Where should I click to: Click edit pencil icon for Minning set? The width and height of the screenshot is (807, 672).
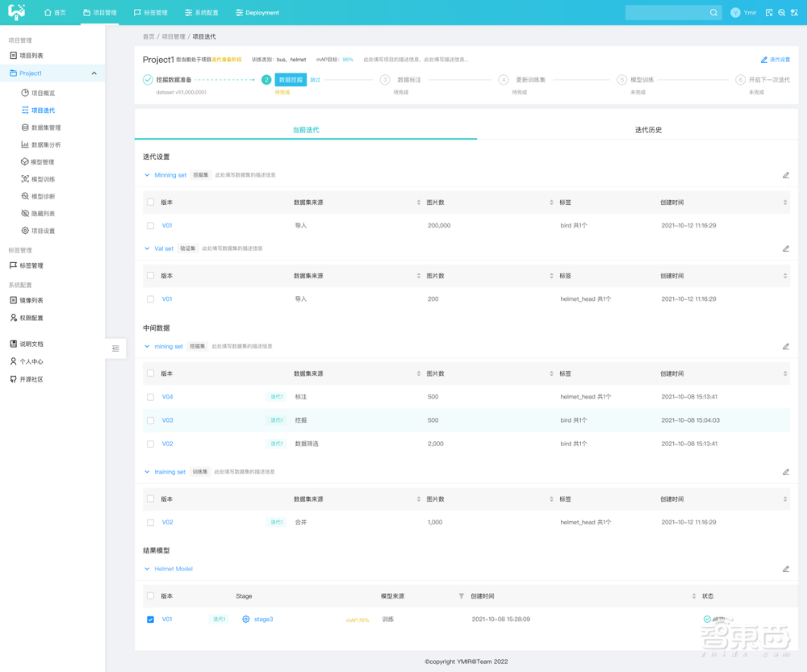pyautogui.click(x=785, y=175)
